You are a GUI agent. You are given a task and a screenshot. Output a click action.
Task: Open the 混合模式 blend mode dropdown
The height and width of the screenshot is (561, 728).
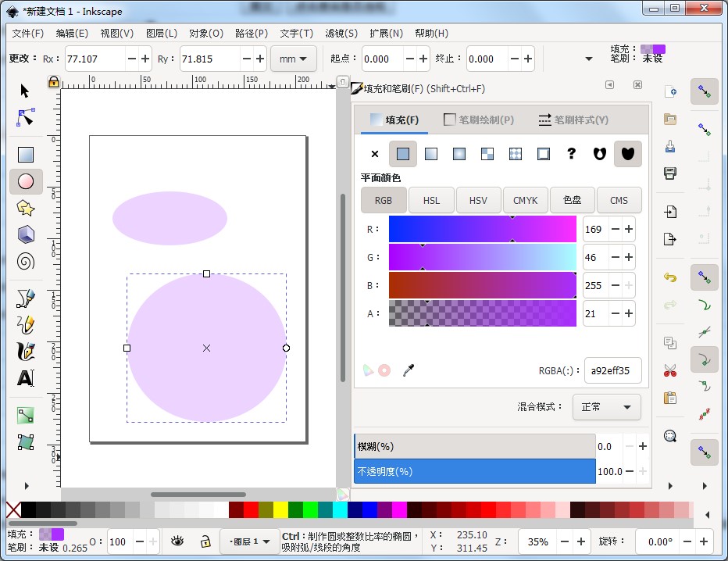[x=607, y=406]
